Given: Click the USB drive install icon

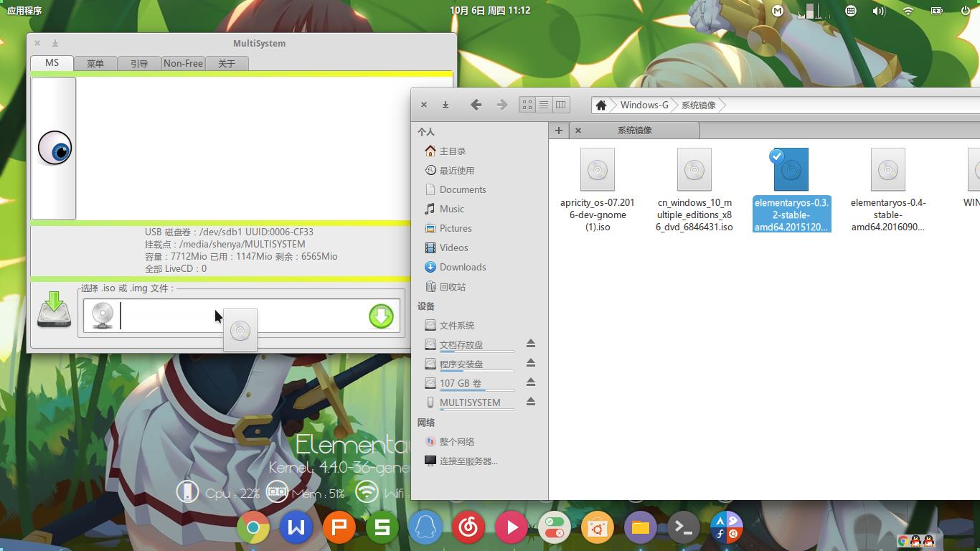Looking at the screenshot, I should 54,311.
